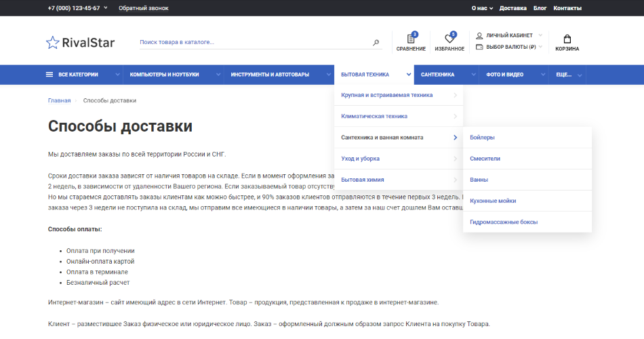Open the Блог link
The width and height of the screenshot is (644, 339).
[x=540, y=8]
